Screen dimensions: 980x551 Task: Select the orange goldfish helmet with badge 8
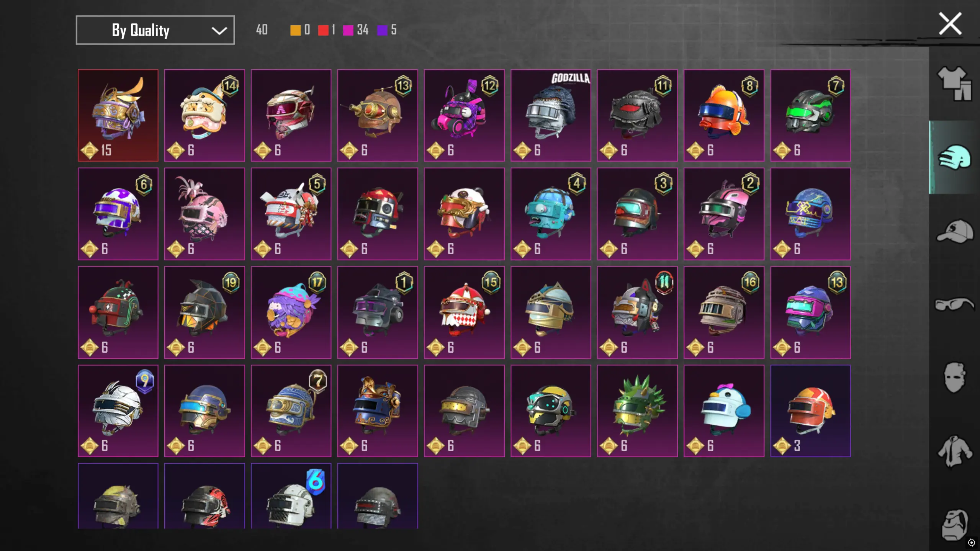[724, 115]
